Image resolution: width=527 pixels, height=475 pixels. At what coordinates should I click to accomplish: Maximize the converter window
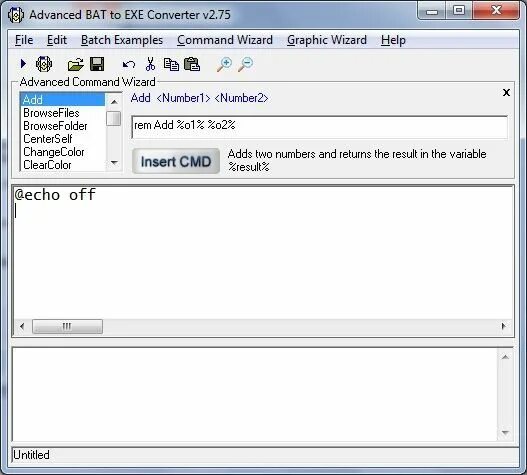coord(459,11)
